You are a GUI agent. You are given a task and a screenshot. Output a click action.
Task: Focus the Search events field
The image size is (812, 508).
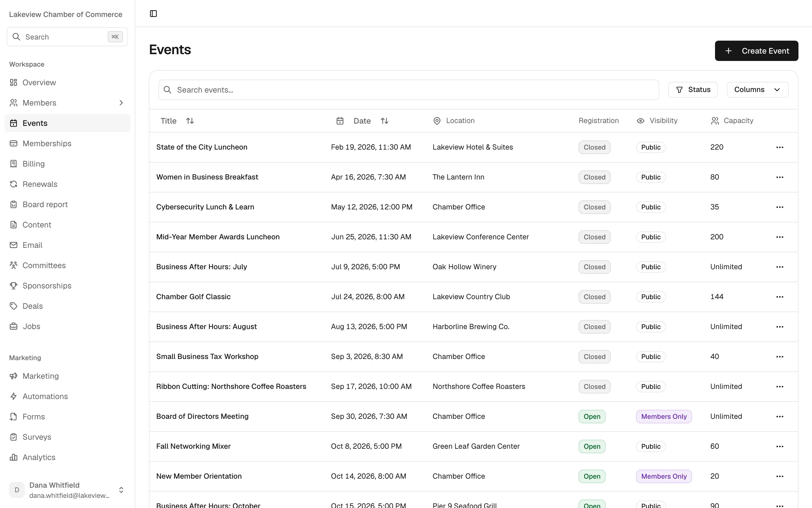(408, 90)
